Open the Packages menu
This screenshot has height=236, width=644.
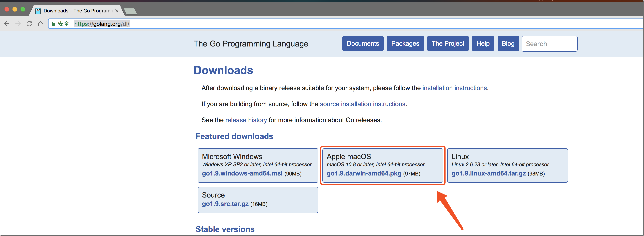click(405, 44)
